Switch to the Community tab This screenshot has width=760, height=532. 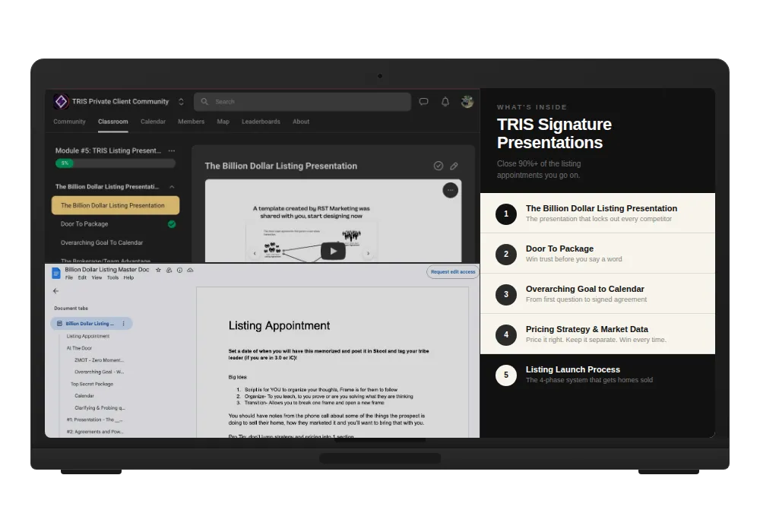pos(69,122)
